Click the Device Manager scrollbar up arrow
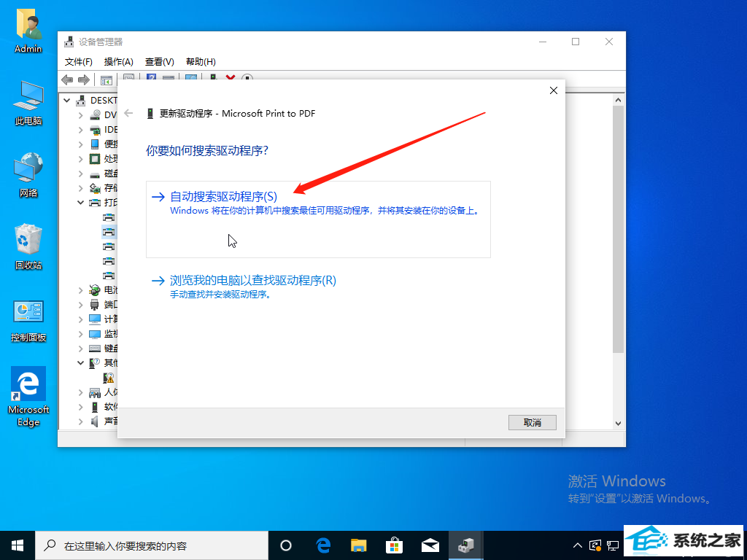The width and height of the screenshot is (747, 560). [x=618, y=100]
